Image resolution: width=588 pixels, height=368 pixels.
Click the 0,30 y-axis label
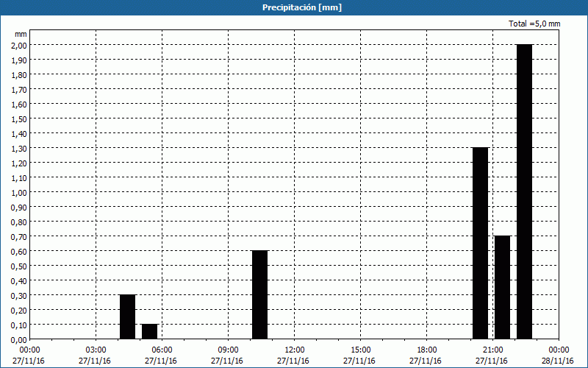click(x=21, y=296)
